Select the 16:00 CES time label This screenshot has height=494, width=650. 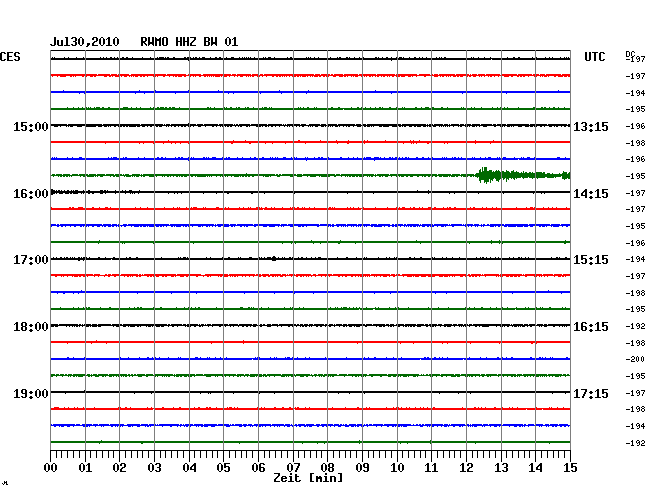(31, 194)
